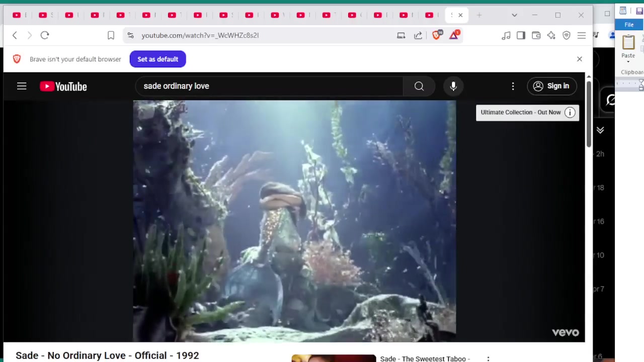
Task: Close the active browser tab
Action: 460,15
